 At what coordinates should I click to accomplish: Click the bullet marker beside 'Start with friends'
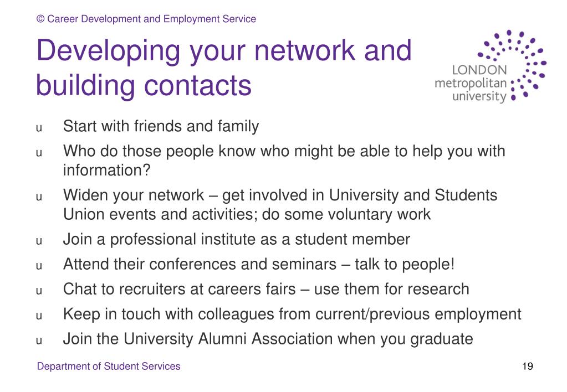click(x=39, y=128)
